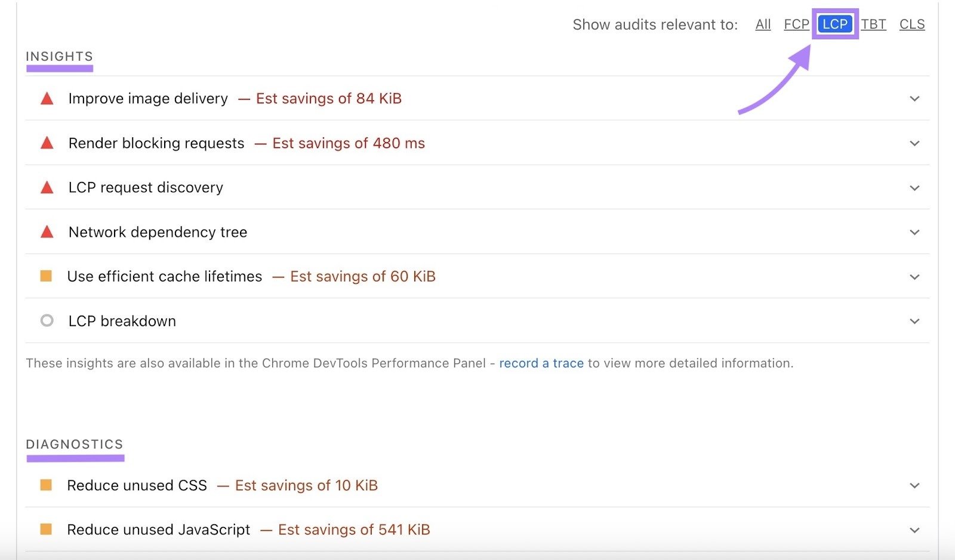Click gray circle icon beside LCP breakdown
The height and width of the screenshot is (560, 955).
[x=47, y=321]
